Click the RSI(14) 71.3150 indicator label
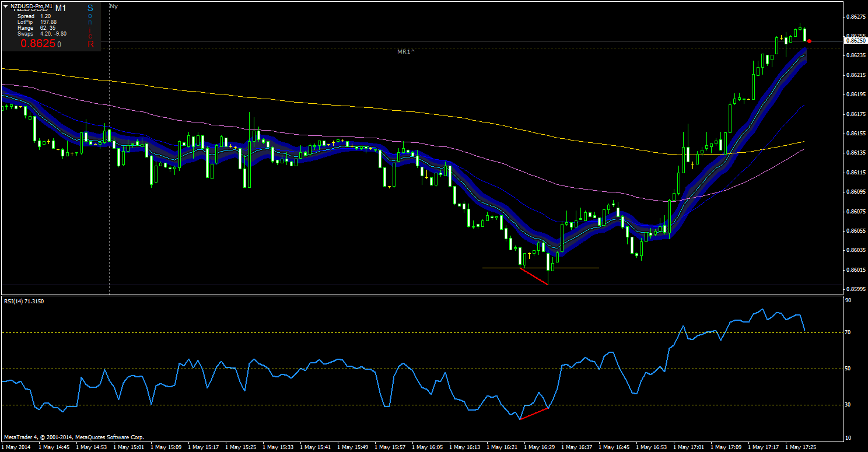Viewport: 868px width, 452px height. (x=24, y=301)
